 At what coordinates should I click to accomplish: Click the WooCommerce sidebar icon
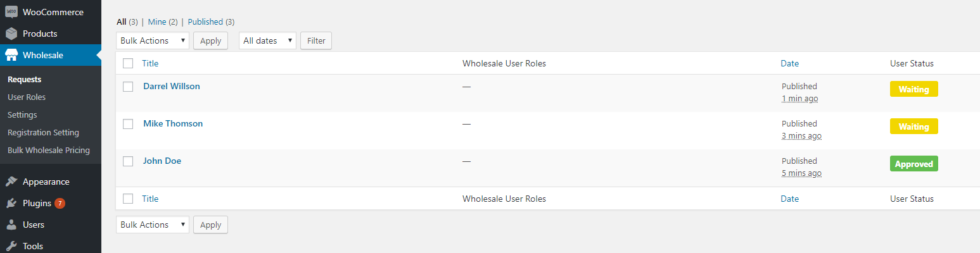pyautogui.click(x=11, y=12)
